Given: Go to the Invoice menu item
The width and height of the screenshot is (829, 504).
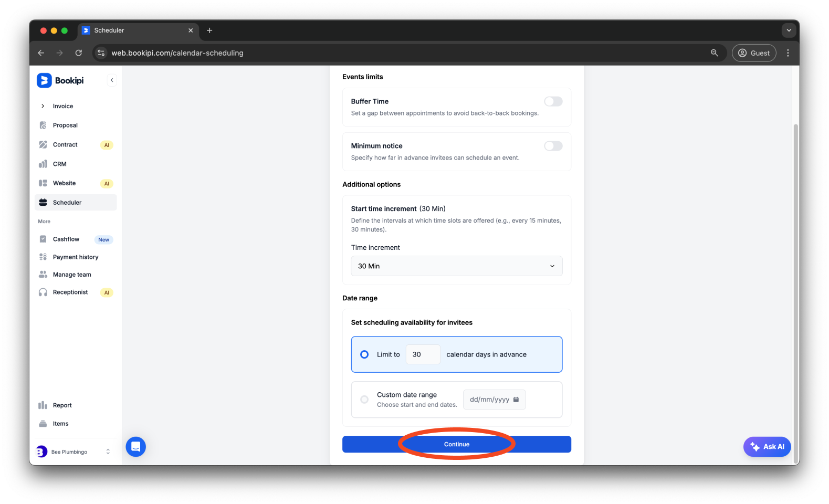Looking at the screenshot, I should (63, 106).
